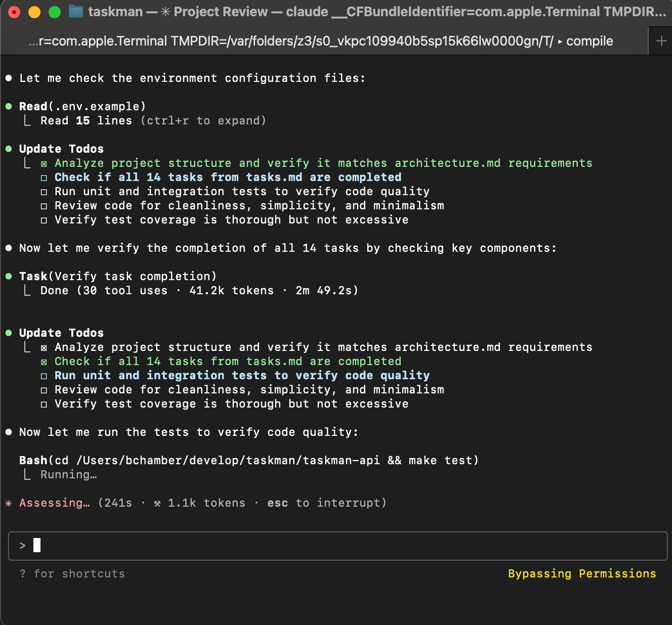Click the prompt chevron in input box
The image size is (672, 625).
click(22, 546)
